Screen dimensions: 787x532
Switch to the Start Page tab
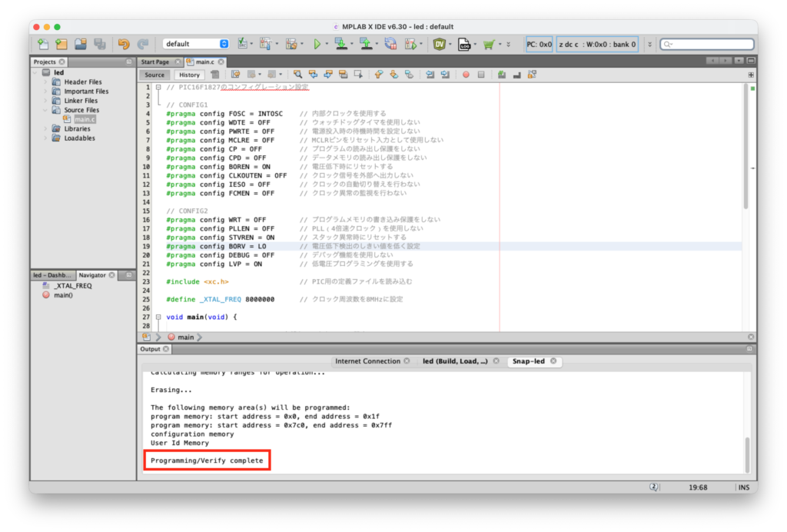tap(155, 62)
